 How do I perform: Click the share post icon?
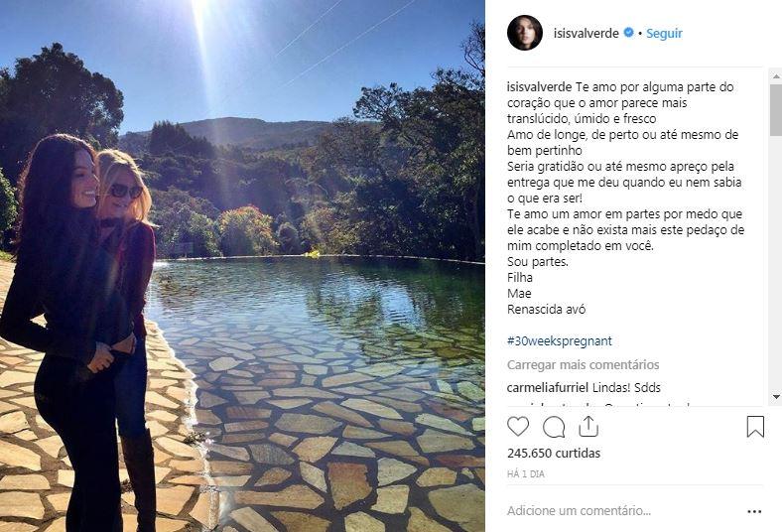587,426
